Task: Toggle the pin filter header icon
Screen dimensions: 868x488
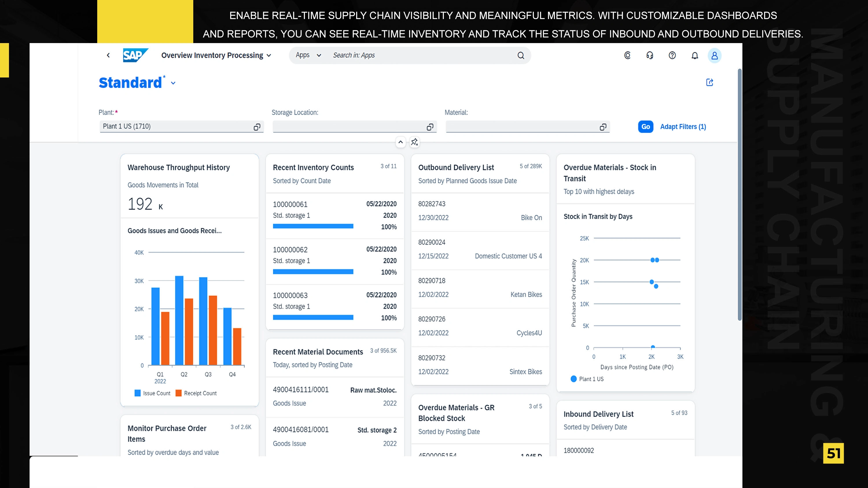Action: click(414, 142)
